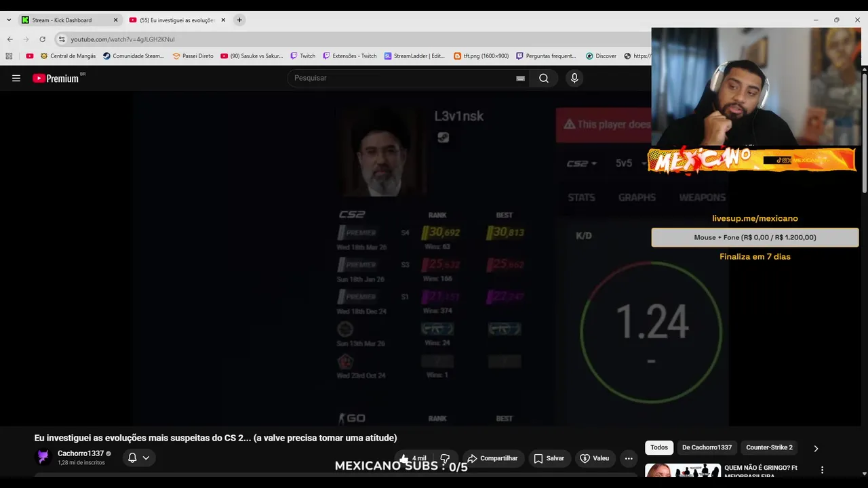Click the livesup.me/mexicano text

755,218
